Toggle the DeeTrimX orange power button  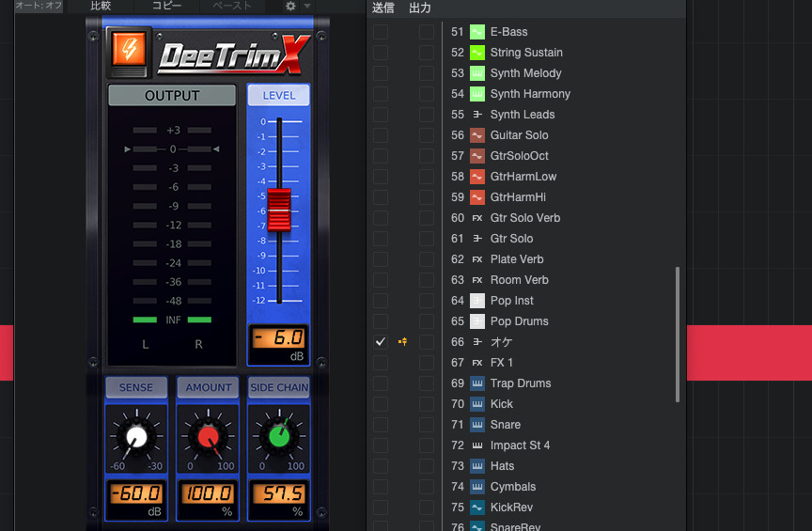(129, 50)
